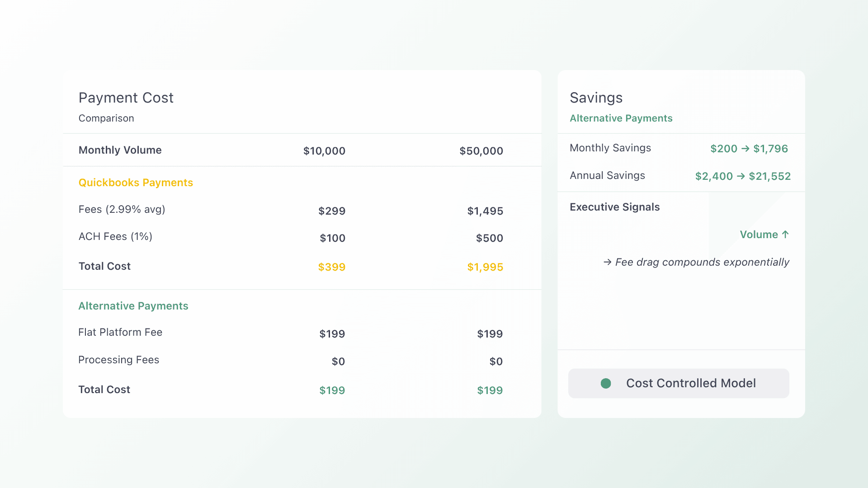This screenshot has height=488, width=868.
Task: Select the Quickbooks Payments heading
Action: [136, 183]
